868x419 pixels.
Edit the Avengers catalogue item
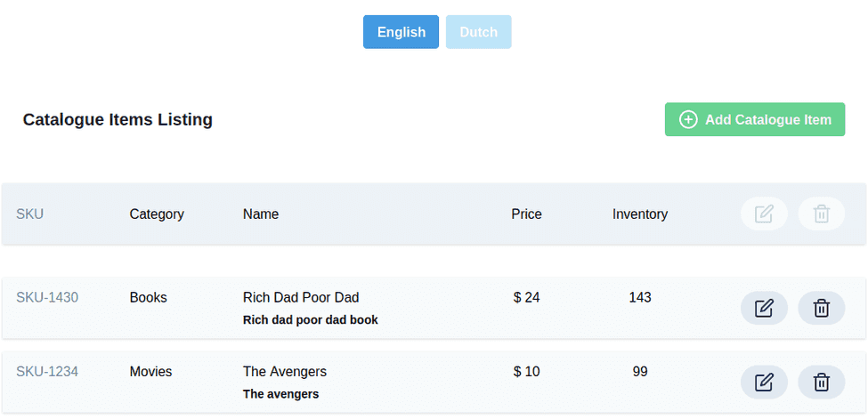coord(764,382)
